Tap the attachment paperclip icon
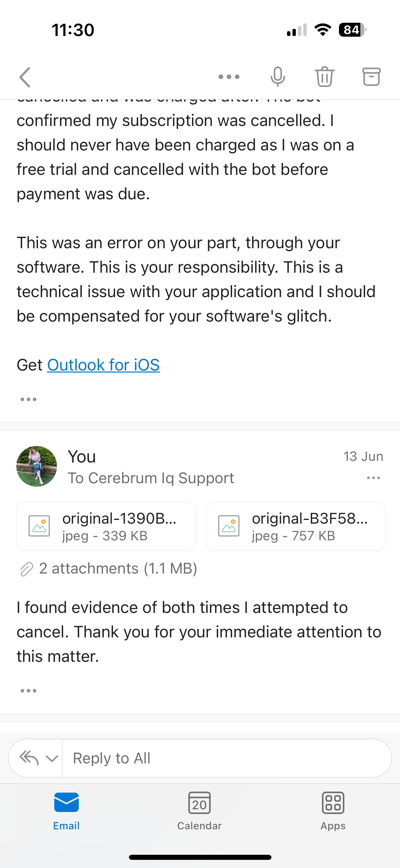Screen dimensions: 400x868 pos(26,568)
